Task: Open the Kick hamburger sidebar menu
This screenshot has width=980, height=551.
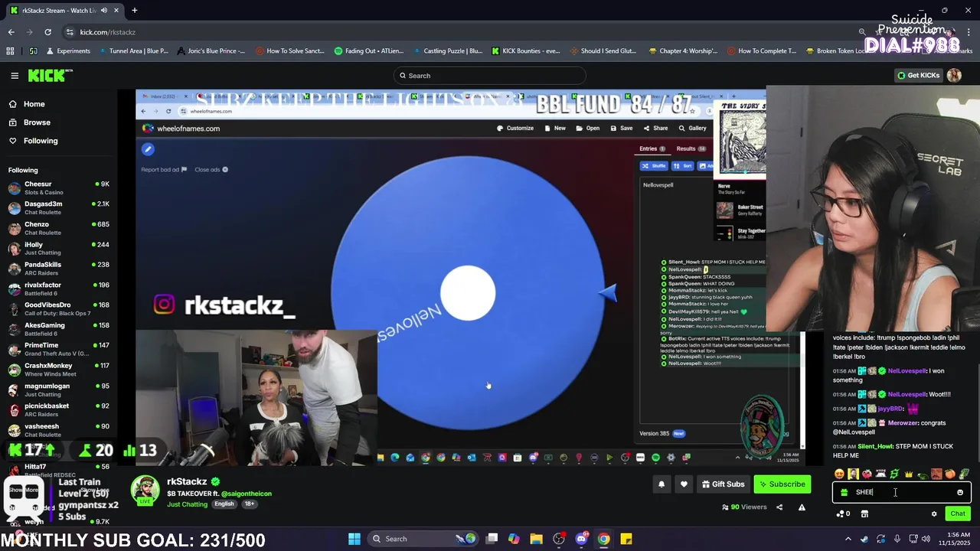Action: pyautogui.click(x=15, y=76)
